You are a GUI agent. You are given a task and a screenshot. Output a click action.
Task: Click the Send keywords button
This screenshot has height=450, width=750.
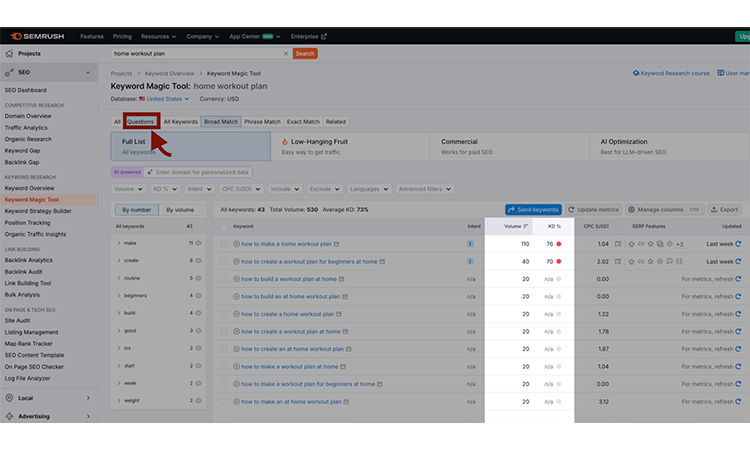coord(533,209)
